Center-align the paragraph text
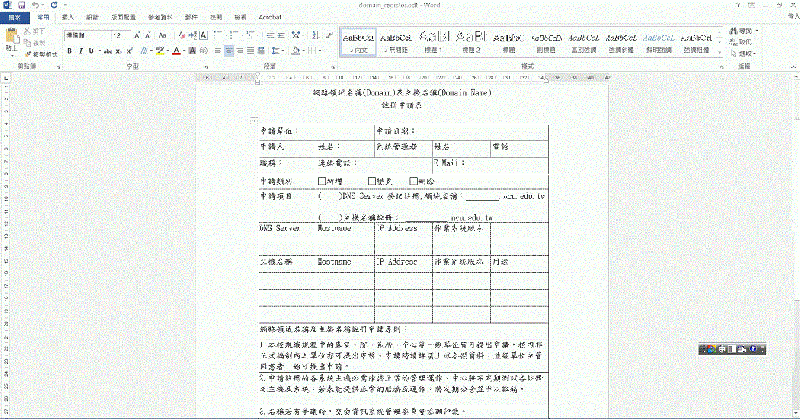 coord(229,50)
